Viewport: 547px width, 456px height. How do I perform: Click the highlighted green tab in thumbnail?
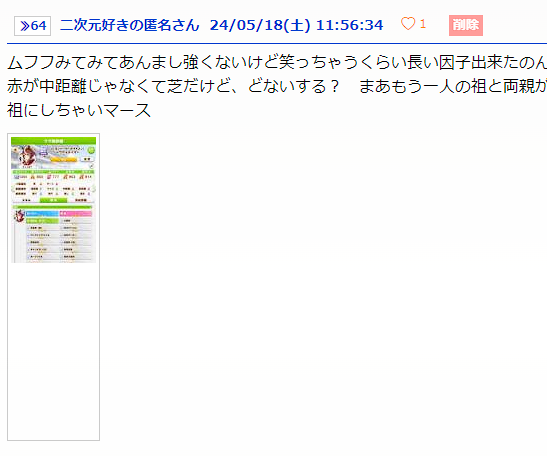click(53, 200)
